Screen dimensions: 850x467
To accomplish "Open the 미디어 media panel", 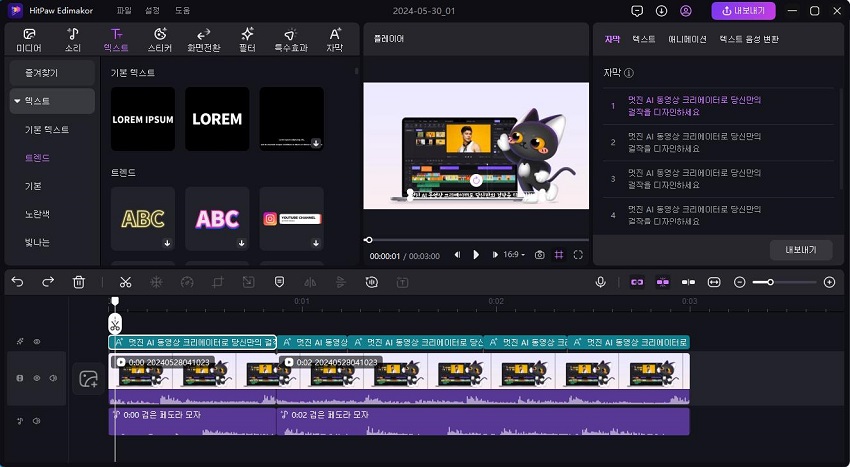I will coord(29,40).
